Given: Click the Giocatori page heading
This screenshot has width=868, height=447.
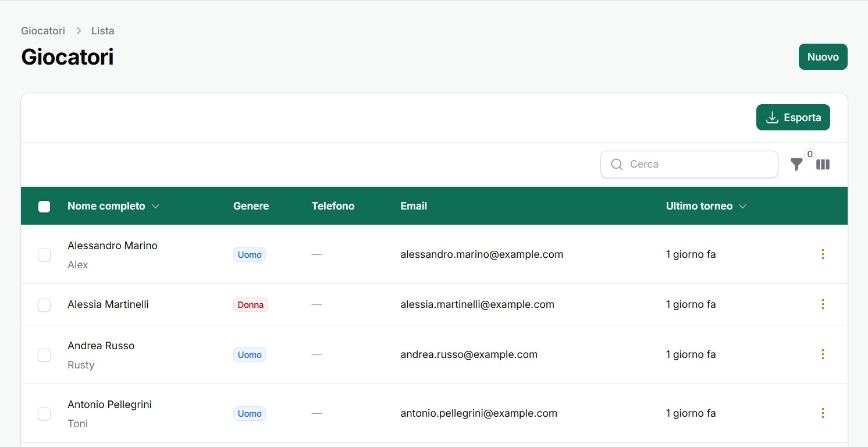Looking at the screenshot, I should [67, 57].
